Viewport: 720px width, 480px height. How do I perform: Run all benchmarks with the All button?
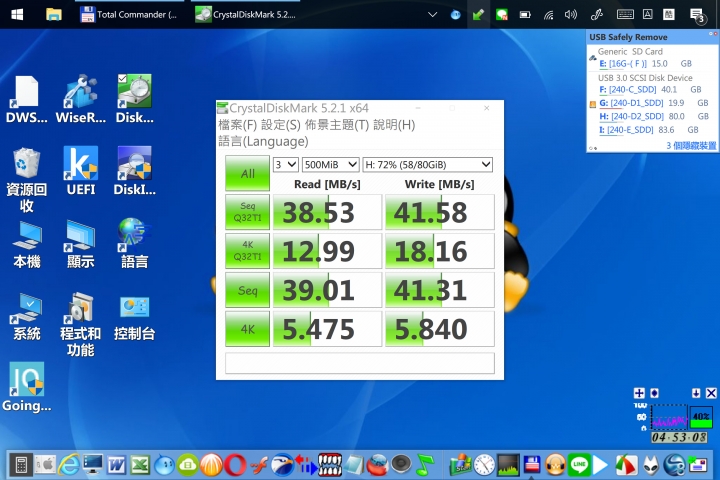click(247, 173)
